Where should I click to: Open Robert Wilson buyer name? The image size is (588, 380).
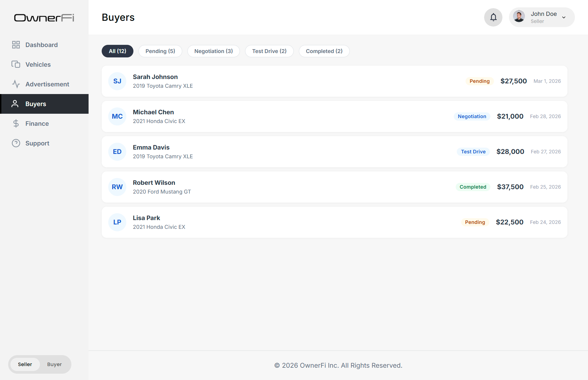pyautogui.click(x=154, y=183)
